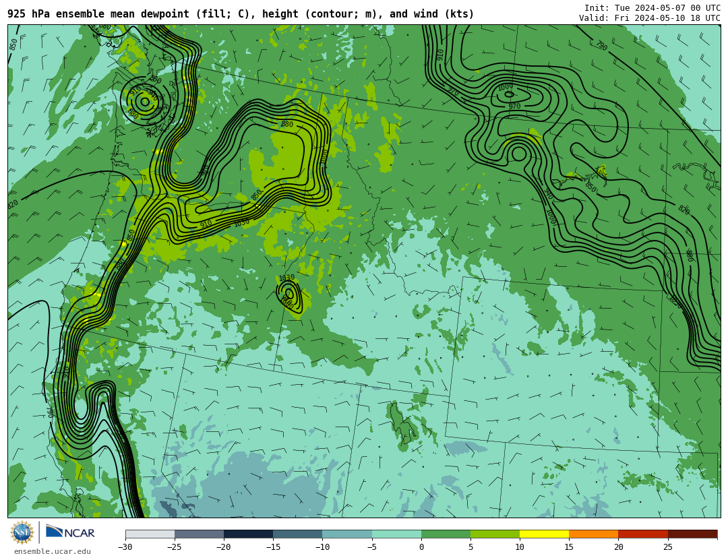Screen dimensions: 728x560
Task: Click the 1030 contour label above small closed low
Action: tap(286, 278)
